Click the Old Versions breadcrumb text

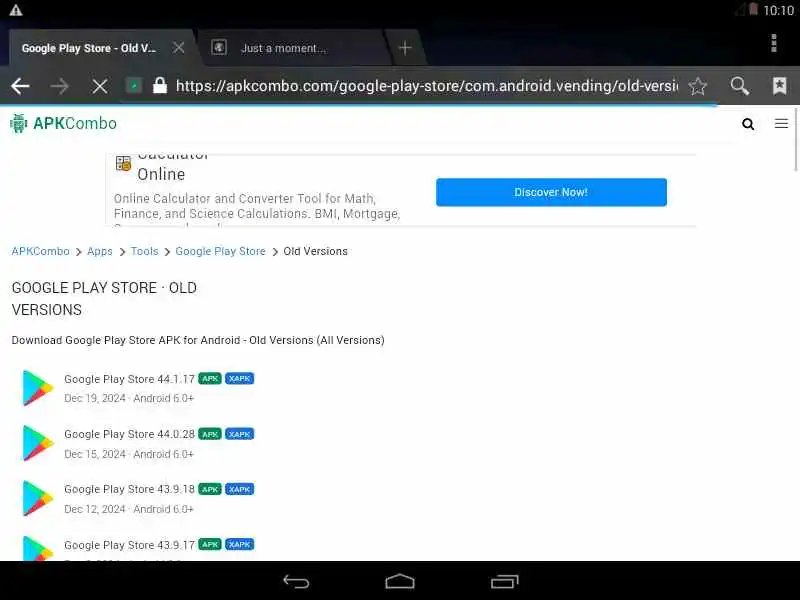click(315, 252)
